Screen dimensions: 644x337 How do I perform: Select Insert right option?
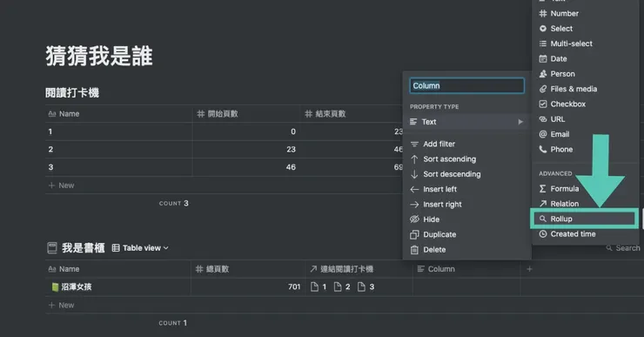click(x=466, y=205)
